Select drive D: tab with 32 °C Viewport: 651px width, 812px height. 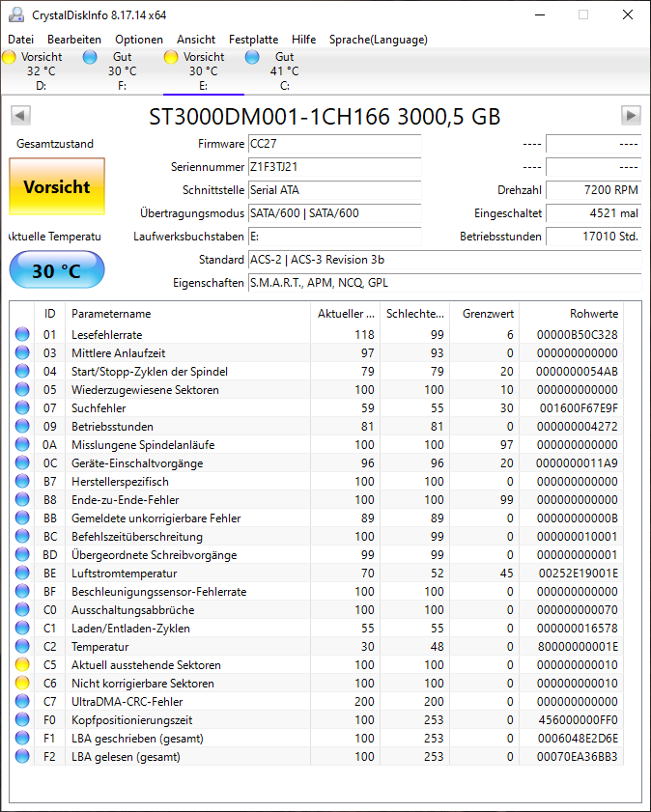pos(42,70)
